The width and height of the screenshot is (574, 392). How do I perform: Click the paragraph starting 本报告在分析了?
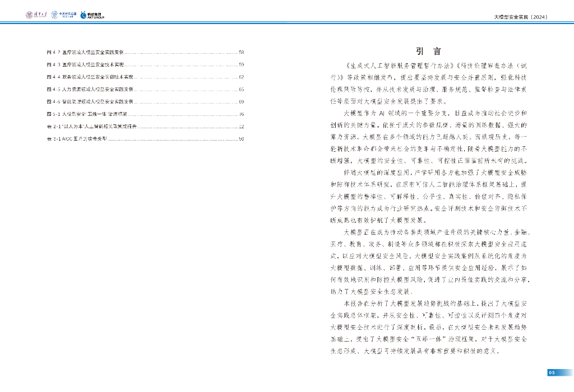click(x=429, y=327)
